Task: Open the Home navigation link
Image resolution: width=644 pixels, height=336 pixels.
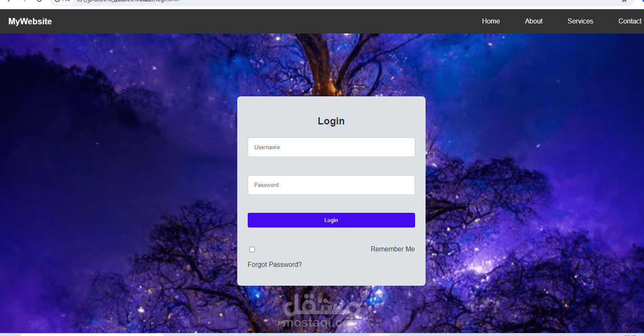Action: pyautogui.click(x=491, y=21)
